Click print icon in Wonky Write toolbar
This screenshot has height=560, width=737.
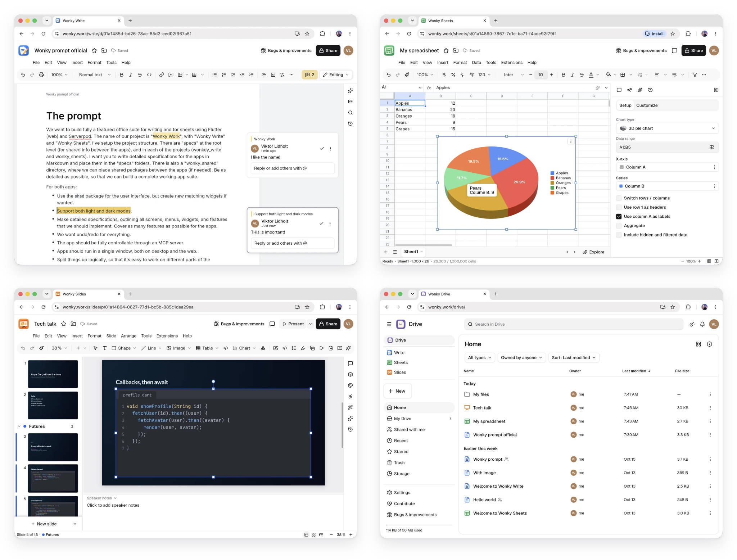(41, 75)
